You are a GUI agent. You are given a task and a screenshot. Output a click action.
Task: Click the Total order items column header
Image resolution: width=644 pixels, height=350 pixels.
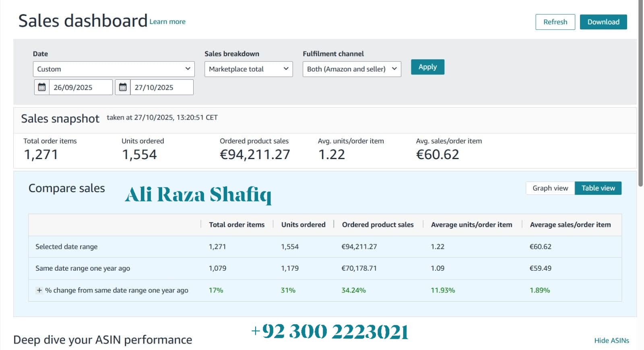pos(237,225)
